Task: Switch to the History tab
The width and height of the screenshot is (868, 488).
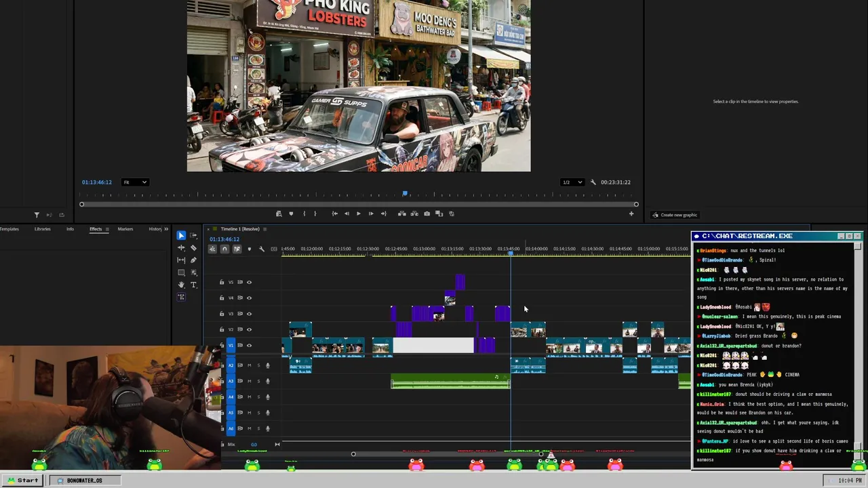Action: 155,229
